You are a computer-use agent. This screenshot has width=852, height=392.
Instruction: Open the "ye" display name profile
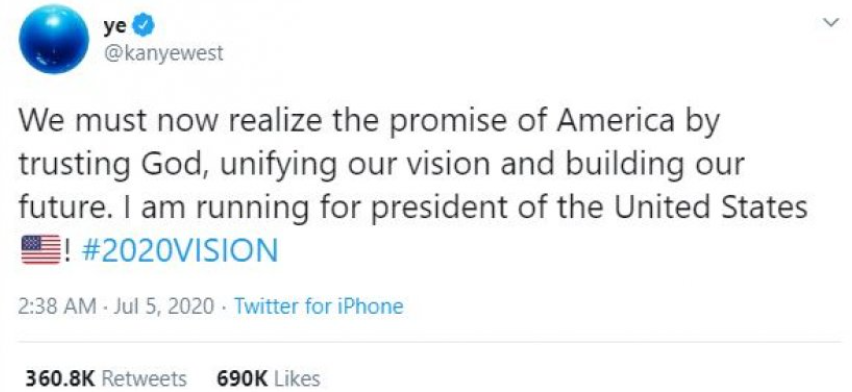(x=115, y=26)
